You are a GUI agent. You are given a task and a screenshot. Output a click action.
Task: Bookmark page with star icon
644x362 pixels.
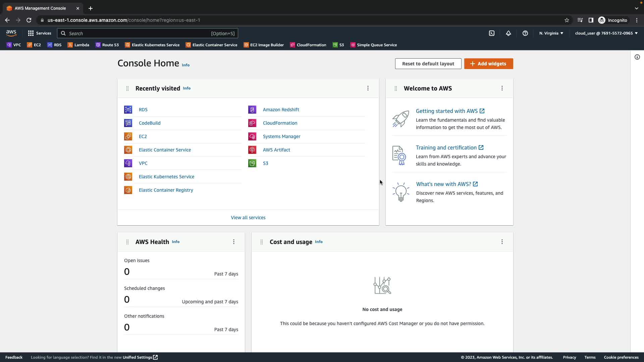click(567, 20)
